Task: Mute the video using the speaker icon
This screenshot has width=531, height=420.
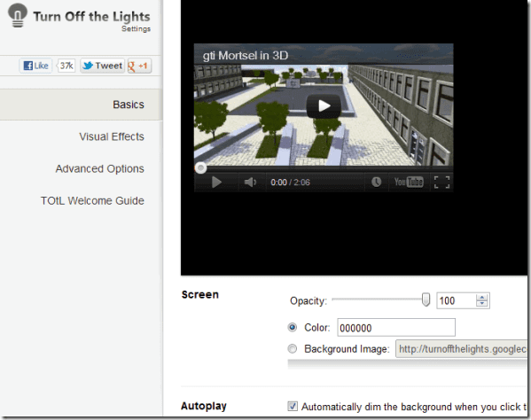Action: [x=250, y=182]
